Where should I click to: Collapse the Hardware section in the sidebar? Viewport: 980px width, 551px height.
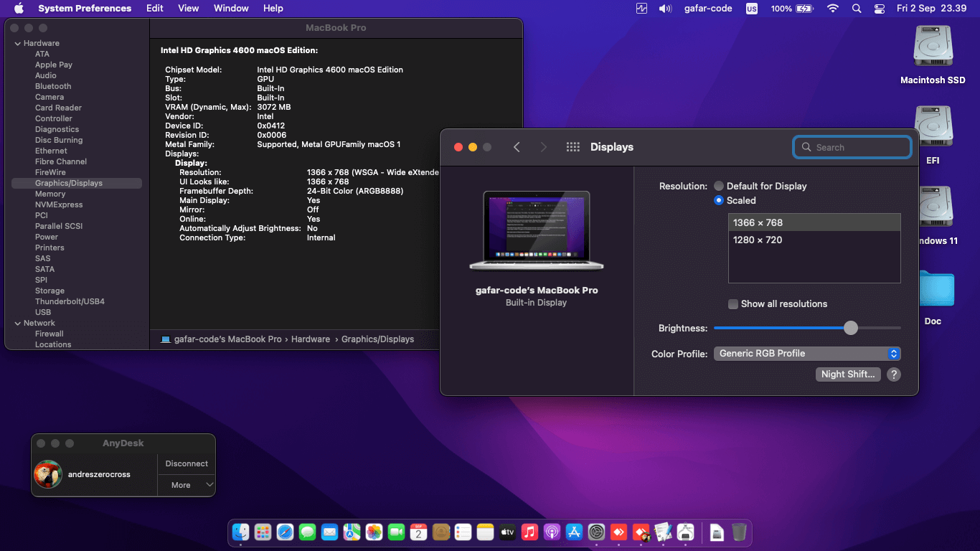(x=17, y=43)
